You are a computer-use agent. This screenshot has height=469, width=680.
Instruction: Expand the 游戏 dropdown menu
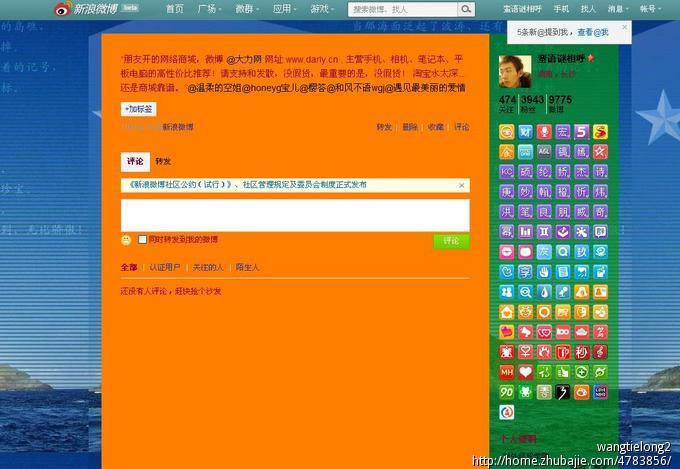(322, 9)
